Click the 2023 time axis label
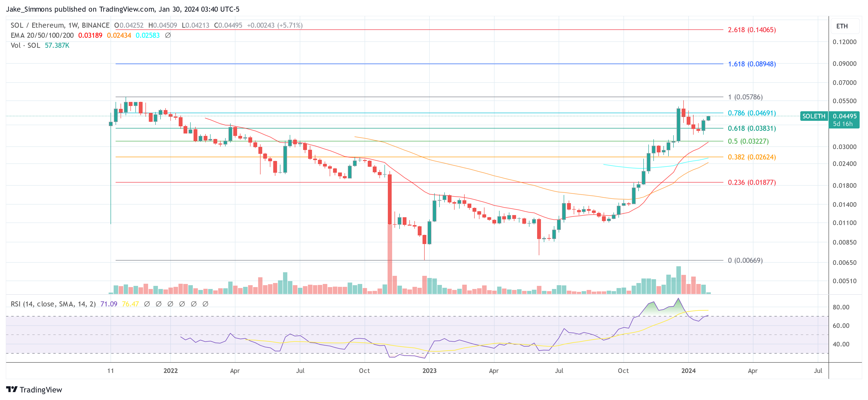Viewport: 868px width, 400px height. 429,371
